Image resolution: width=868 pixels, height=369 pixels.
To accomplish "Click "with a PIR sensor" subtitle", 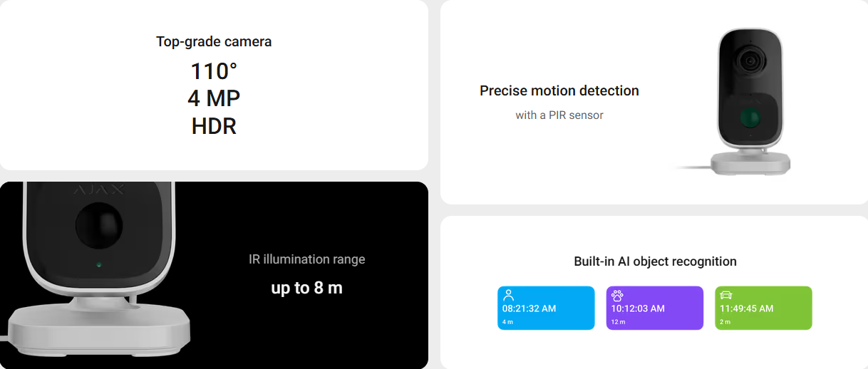I will 559,115.
